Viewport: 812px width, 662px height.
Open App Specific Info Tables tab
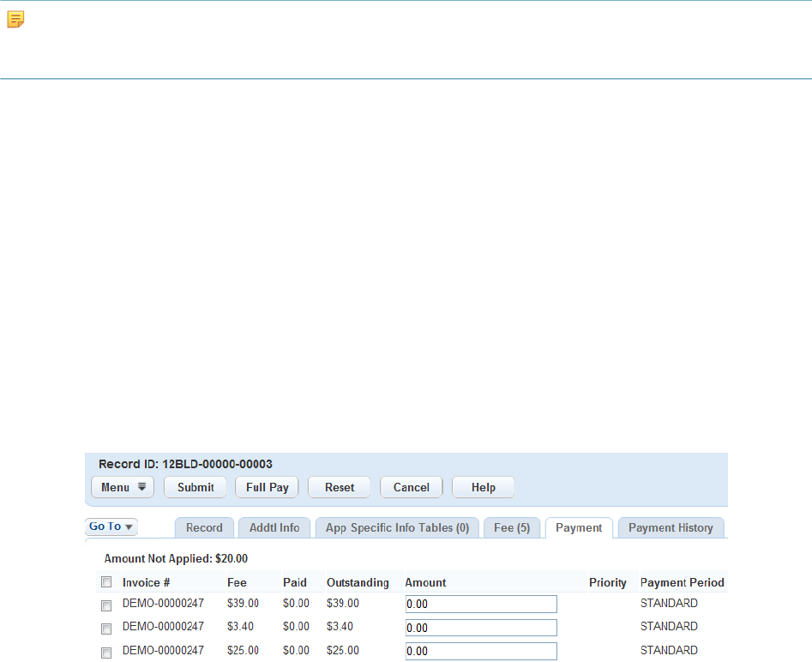(x=397, y=528)
